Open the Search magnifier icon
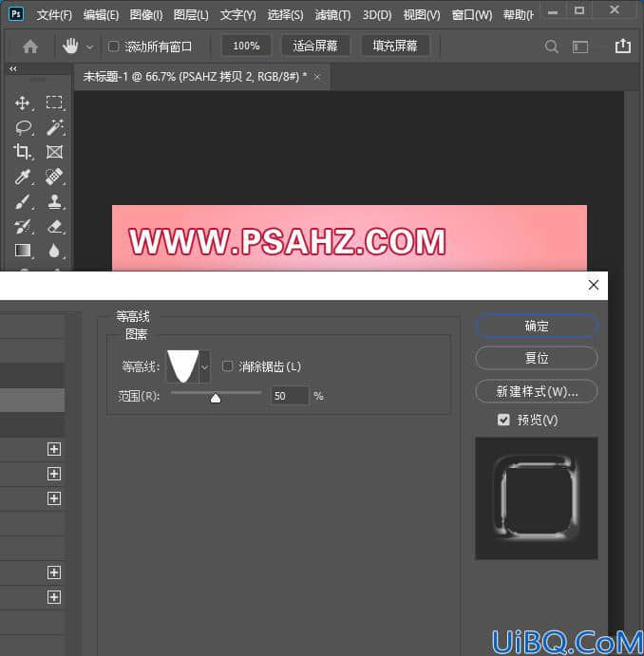The width and height of the screenshot is (644, 656). [x=552, y=46]
